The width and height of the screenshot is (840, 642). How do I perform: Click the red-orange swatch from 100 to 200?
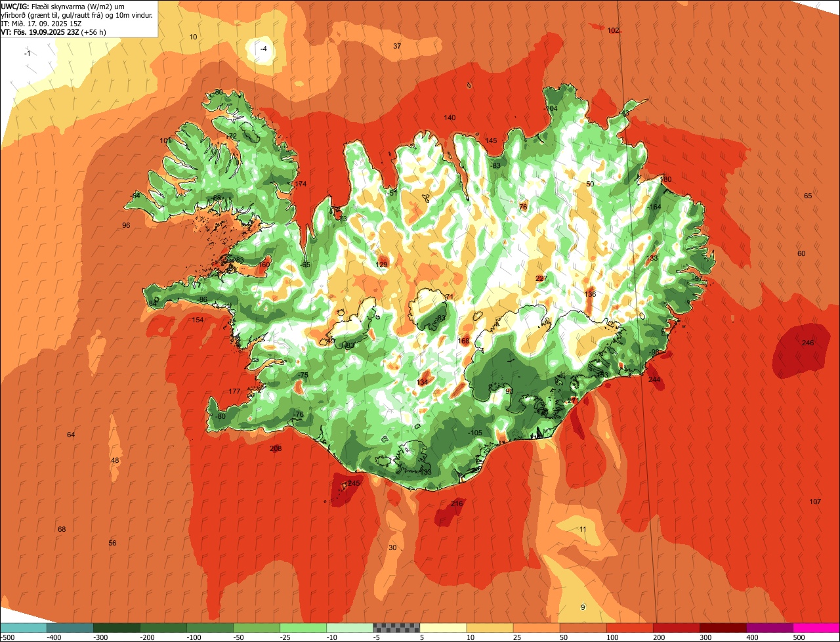coord(629,628)
